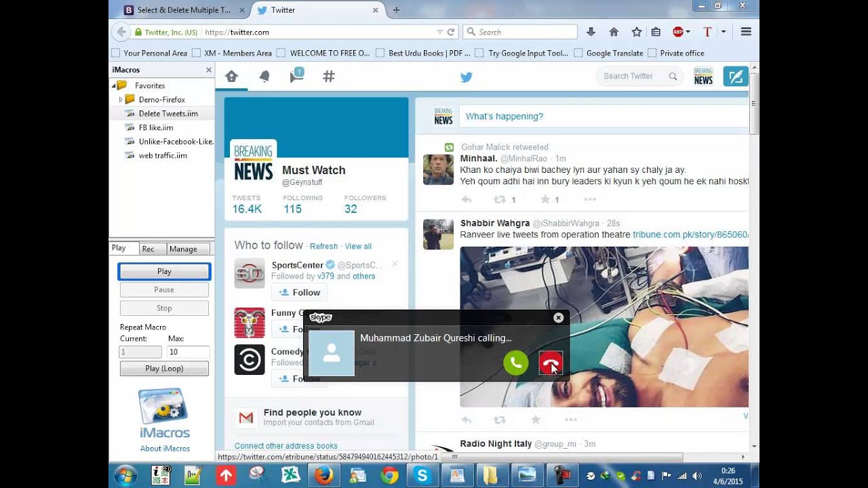Click the Firefox Home button
Image resolution: width=868 pixels, height=488 pixels.
pyautogui.click(x=614, y=32)
